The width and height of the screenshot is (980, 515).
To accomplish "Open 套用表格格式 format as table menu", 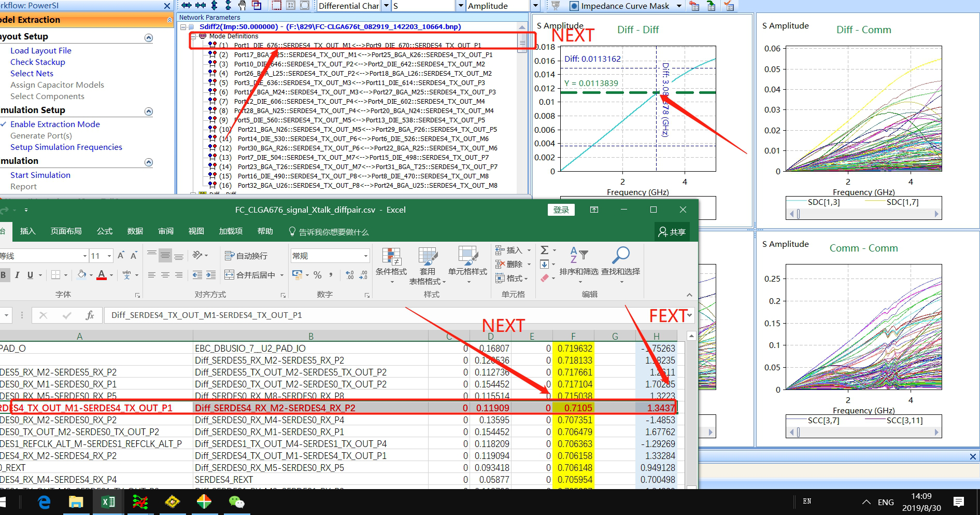I will pyautogui.click(x=427, y=265).
